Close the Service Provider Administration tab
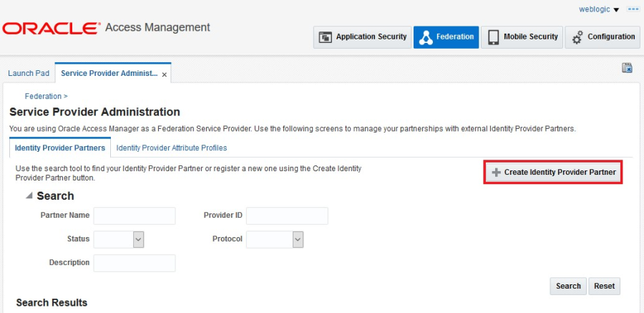644x313 pixels. (x=165, y=74)
